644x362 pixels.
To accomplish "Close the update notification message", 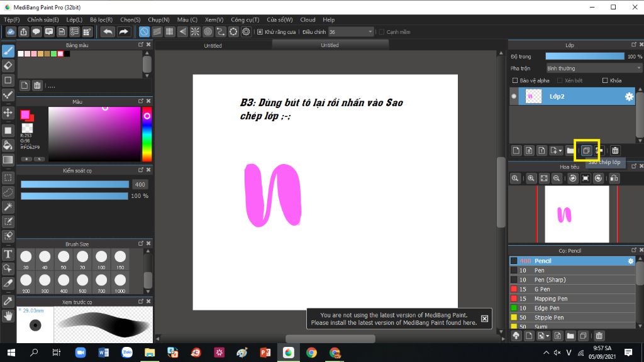I will tap(485, 319).
